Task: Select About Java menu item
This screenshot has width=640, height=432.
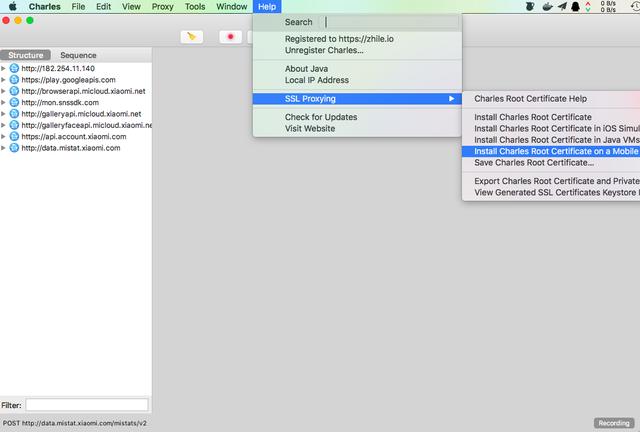Action: pos(357,69)
